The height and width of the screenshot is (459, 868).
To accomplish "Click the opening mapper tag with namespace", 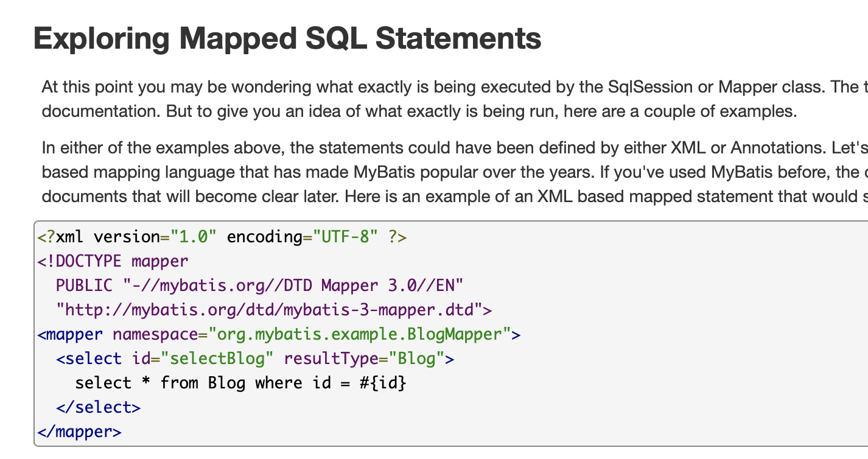I will 279,334.
